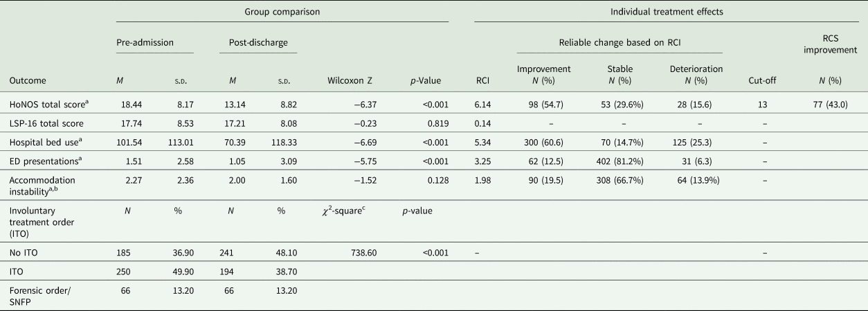Viewport: 868px width, 311px height.
Task: Click the p-value cell showing 0.819
Action: [437, 123]
